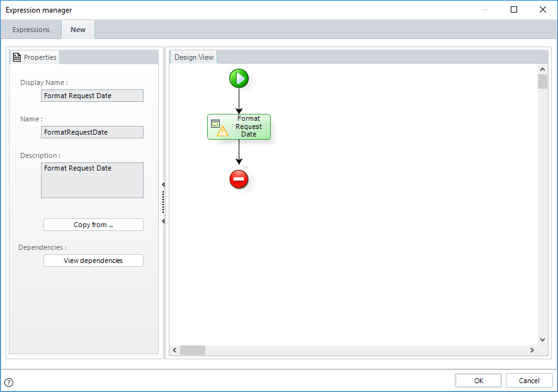Click the vertical scrollbar down arrow
The width and height of the screenshot is (558, 392).
542,340
